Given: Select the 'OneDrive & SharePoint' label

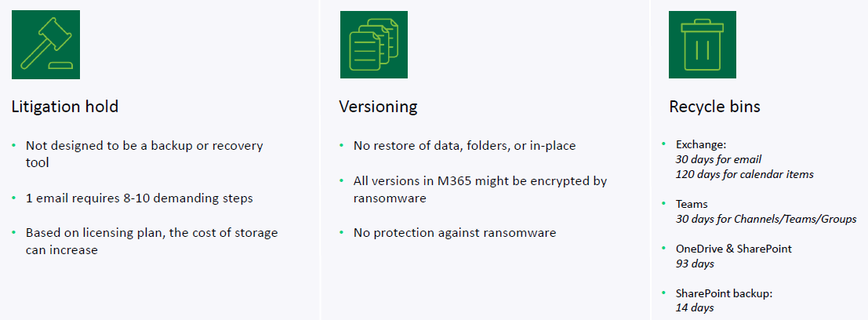Looking at the screenshot, I should (x=733, y=249).
